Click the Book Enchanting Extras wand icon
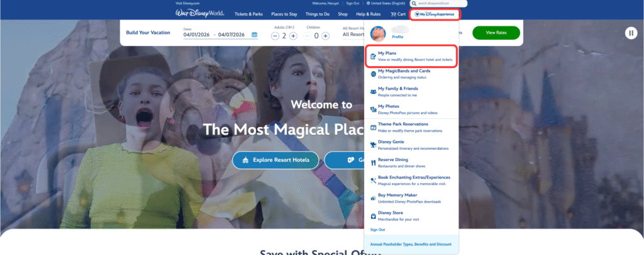The width and height of the screenshot is (644, 255). pos(373,180)
